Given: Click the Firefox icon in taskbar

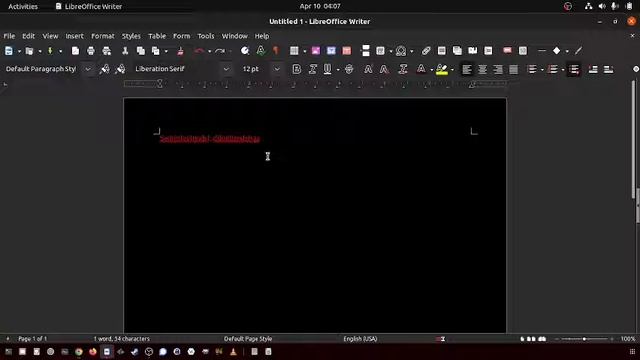Looking at the screenshot, I should (x=93, y=351).
